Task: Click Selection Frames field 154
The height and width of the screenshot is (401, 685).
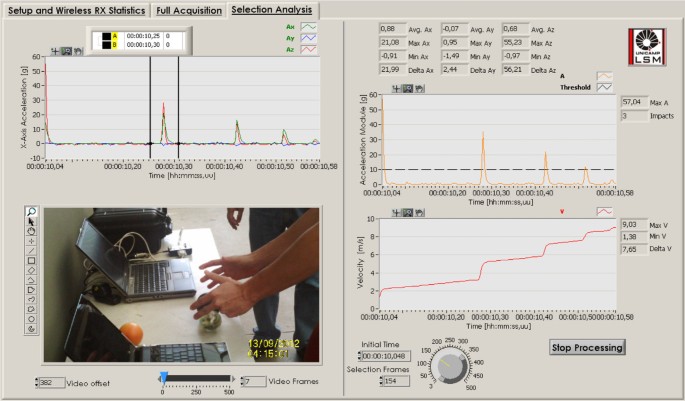Action: pos(397,381)
